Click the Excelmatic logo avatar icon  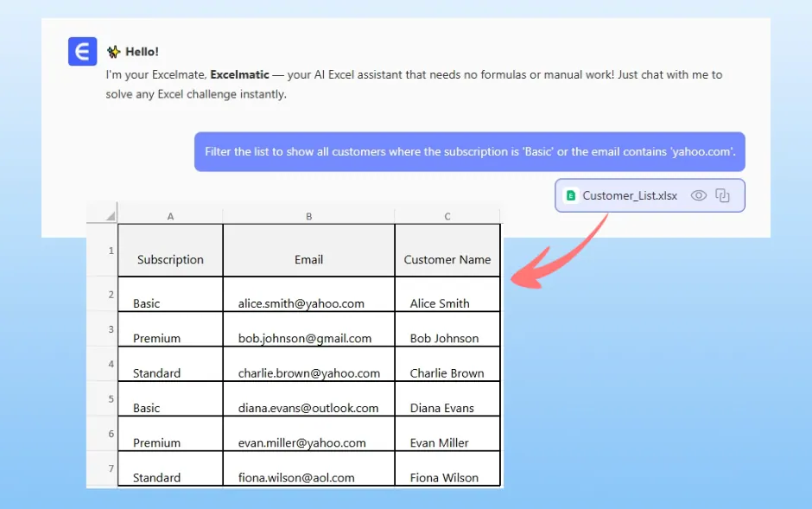(x=82, y=52)
